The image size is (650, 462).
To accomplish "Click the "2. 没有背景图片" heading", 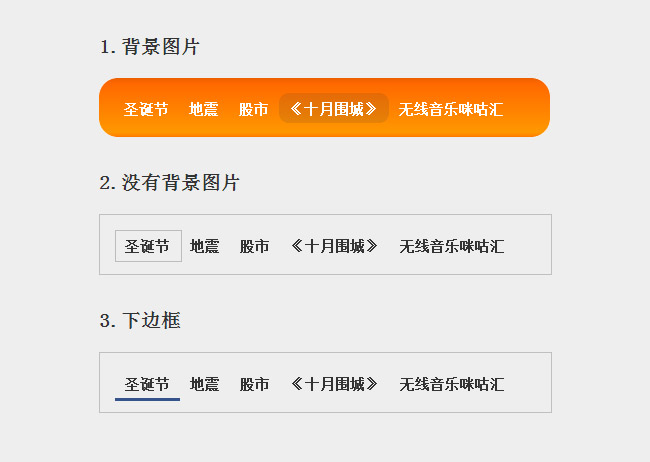I will 170,183.
